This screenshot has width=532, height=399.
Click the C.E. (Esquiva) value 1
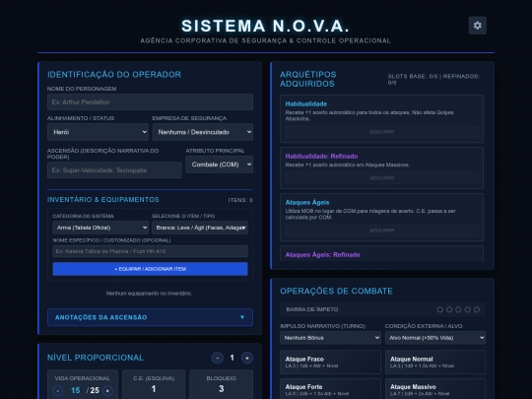154,389
